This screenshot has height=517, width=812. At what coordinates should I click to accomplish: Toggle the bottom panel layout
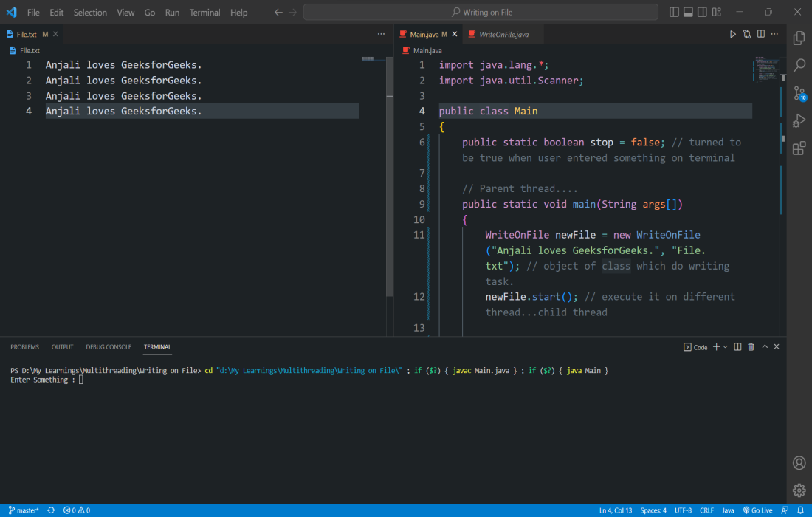688,12
